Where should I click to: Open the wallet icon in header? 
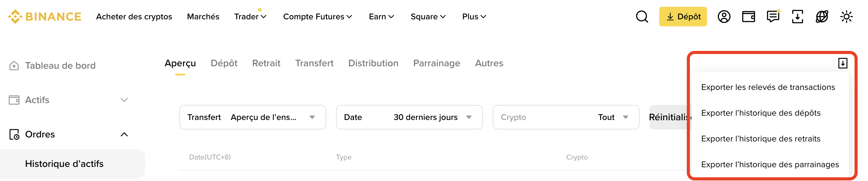pos(748,17)
